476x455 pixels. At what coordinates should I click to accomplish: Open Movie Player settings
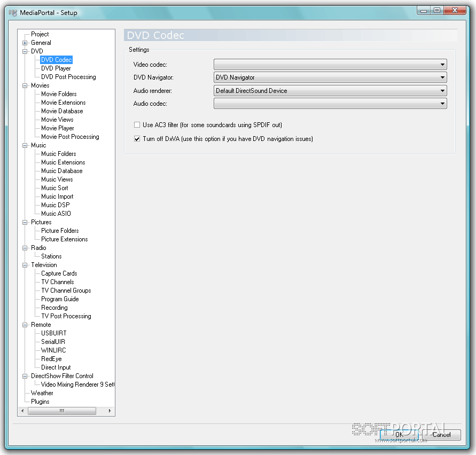57,128
